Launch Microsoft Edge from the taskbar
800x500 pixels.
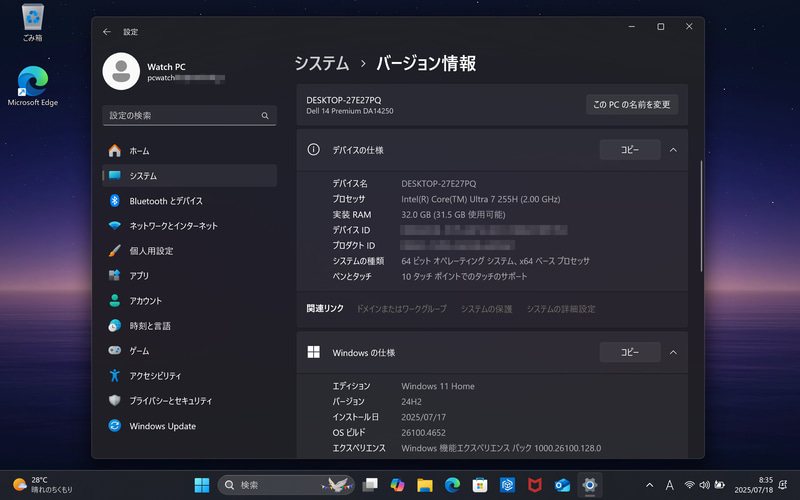452,485
